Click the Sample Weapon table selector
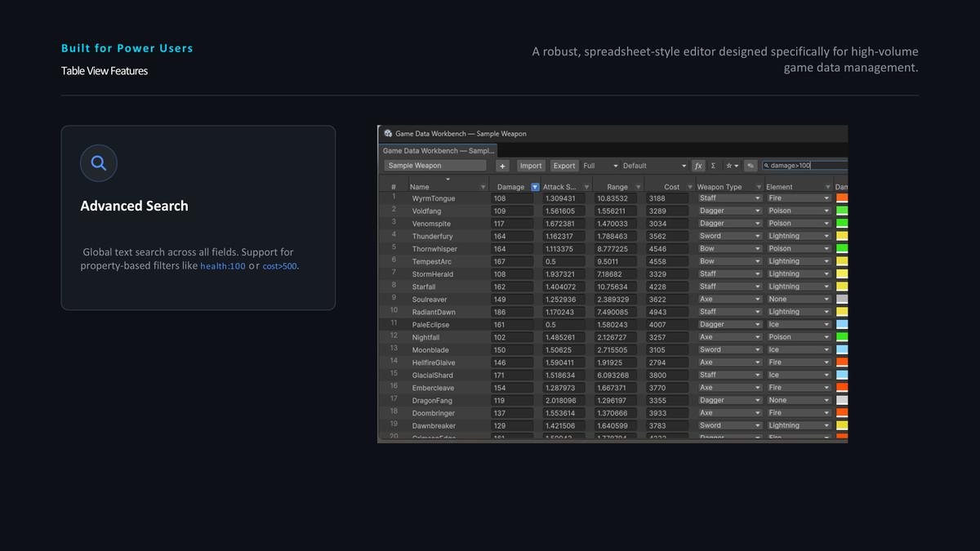This screenshot has height=551, width=980. click(x=436, y=166)
